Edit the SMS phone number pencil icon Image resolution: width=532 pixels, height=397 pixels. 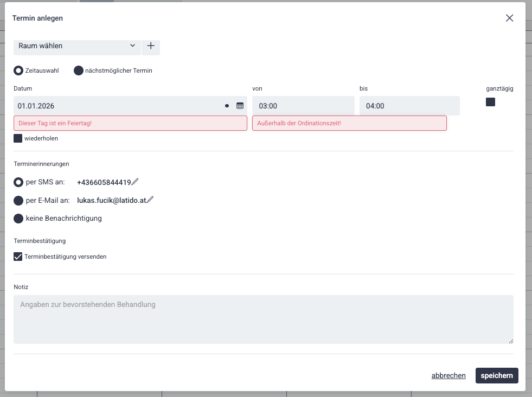pyautogui.click(x=135, y=182)
